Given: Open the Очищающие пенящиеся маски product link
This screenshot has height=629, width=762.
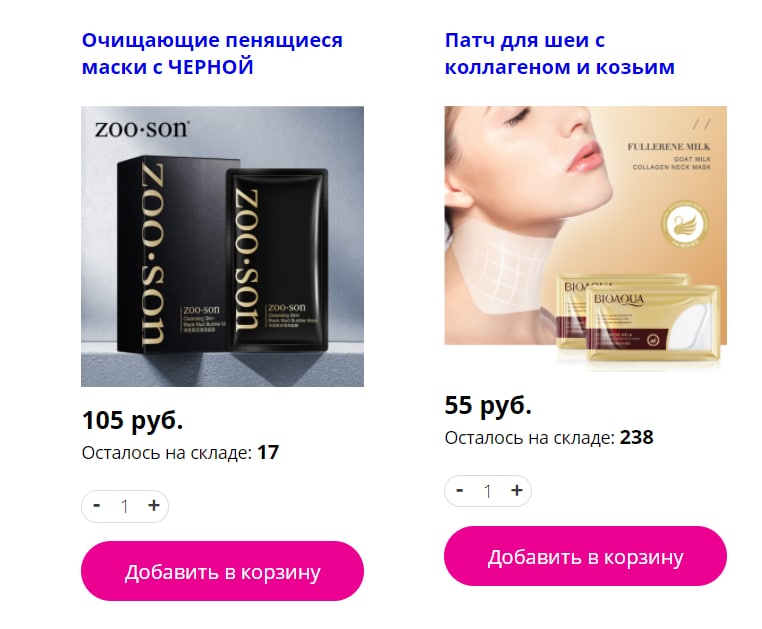Looking at the screenshot, I should (x=212, y=53).
